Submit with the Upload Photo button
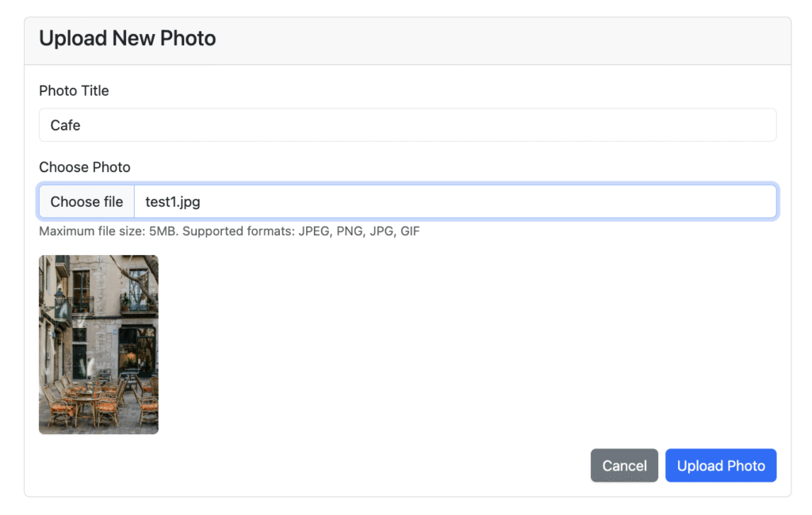 click(720, 466)
